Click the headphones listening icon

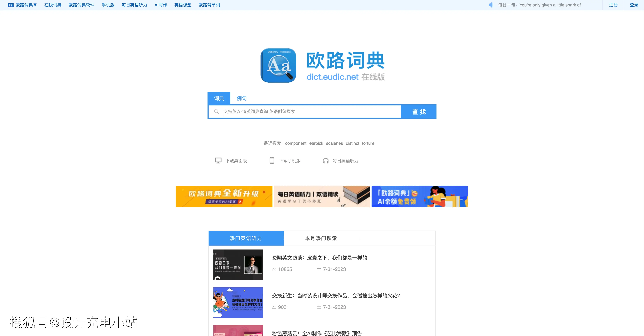pyautogui.click(x=326, y=161)
